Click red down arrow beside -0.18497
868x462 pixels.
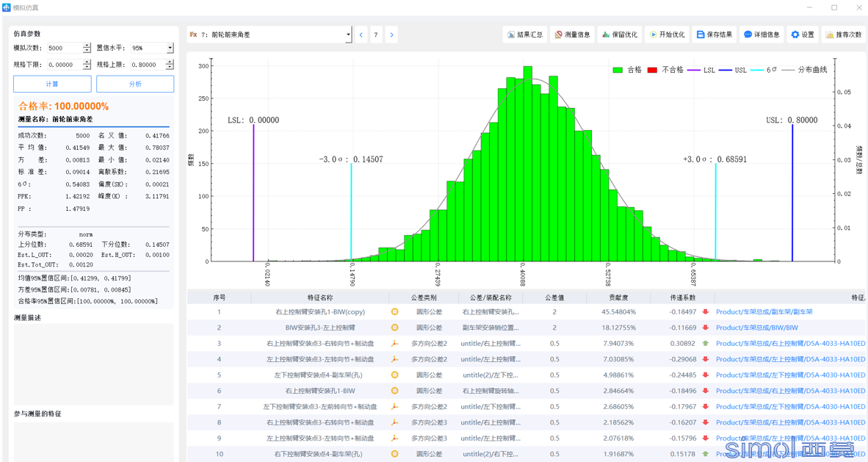[705, 312]
